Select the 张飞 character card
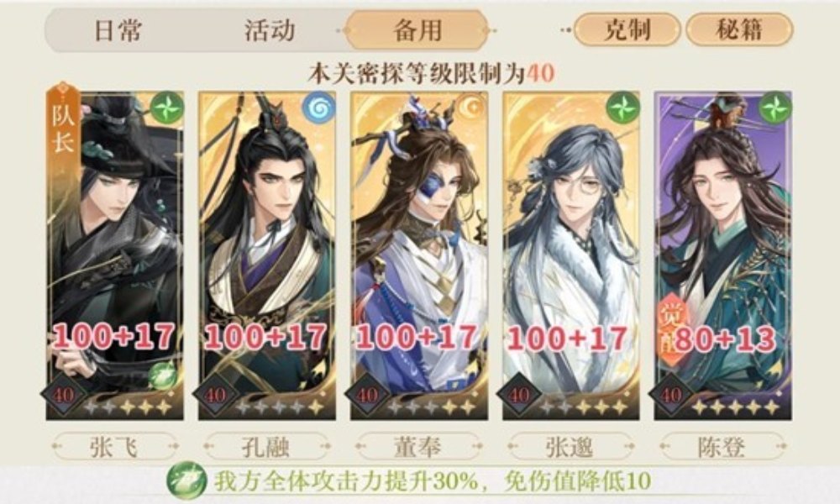 tap(114, 255)
